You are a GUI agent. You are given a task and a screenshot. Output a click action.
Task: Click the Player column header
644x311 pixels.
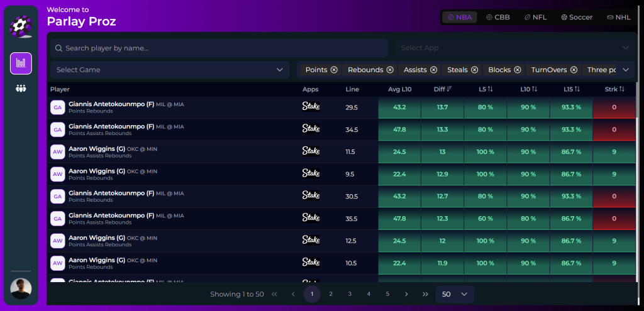[60, 89]
